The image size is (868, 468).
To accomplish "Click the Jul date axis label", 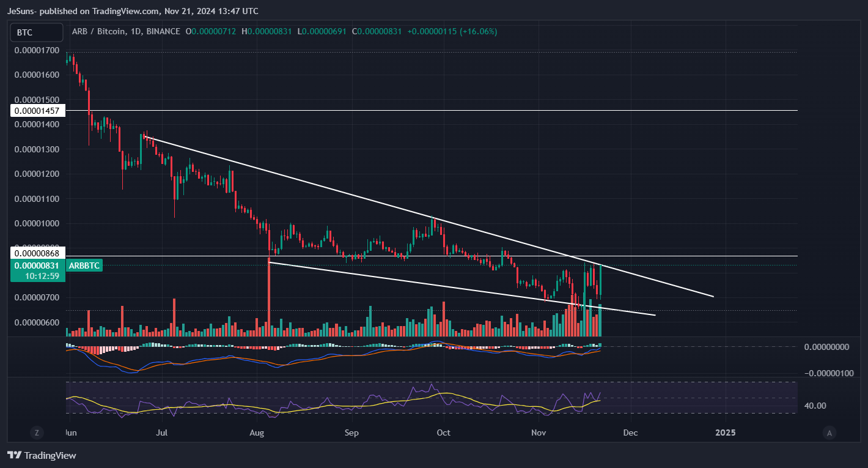I will pos(163,433).
